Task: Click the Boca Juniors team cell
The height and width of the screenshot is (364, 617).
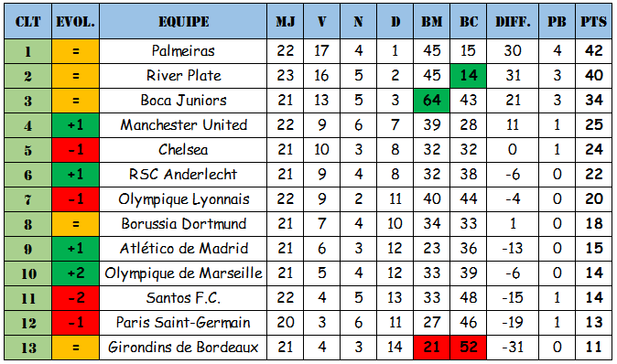Action: tap(183, 101)
